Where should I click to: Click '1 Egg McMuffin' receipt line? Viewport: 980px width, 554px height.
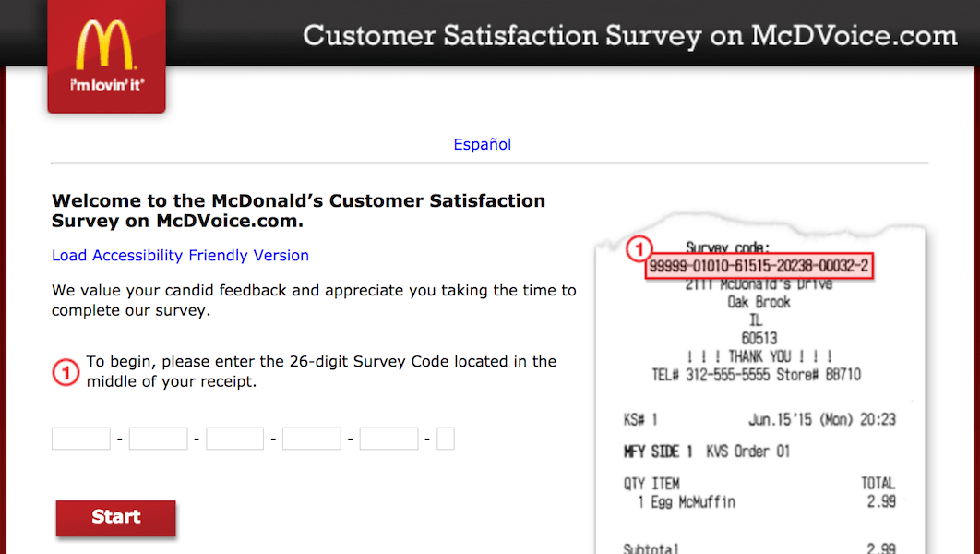[687, 502]
